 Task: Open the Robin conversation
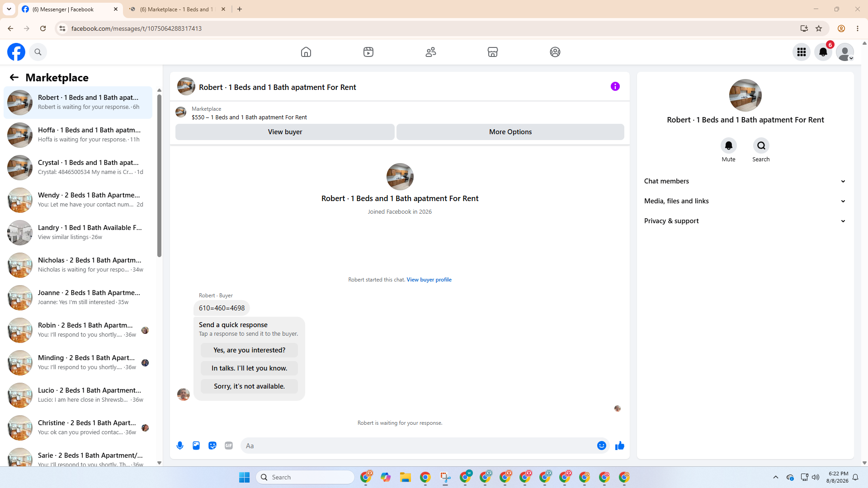click(78, 330)
